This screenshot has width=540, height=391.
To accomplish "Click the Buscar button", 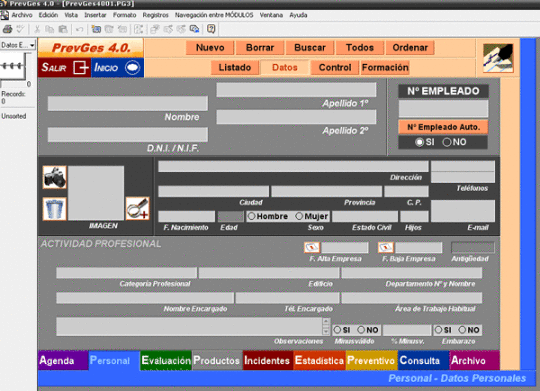I will (310, 48).
